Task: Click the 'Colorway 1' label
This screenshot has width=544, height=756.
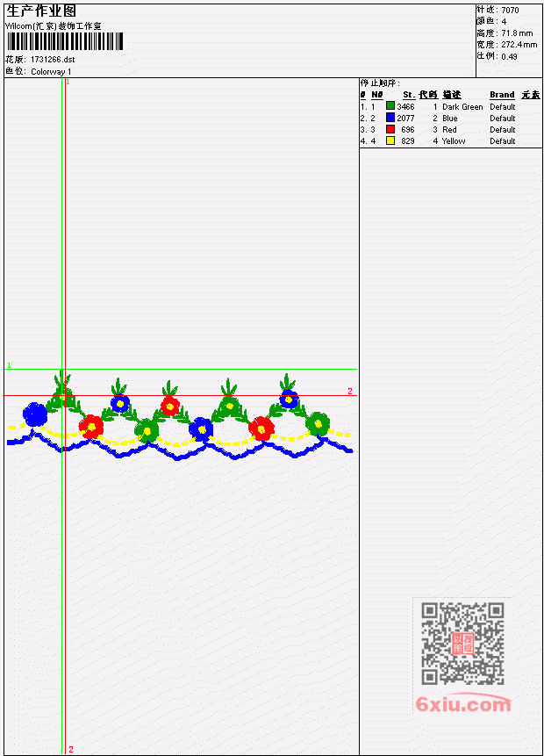Action: [x=51, y=72]
